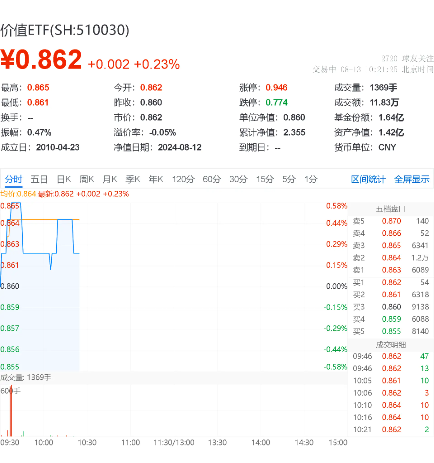The height and width of the screenshot is (463, 434).
Task: Click the 振幅 0.47% value
Action: pos(39,132)
